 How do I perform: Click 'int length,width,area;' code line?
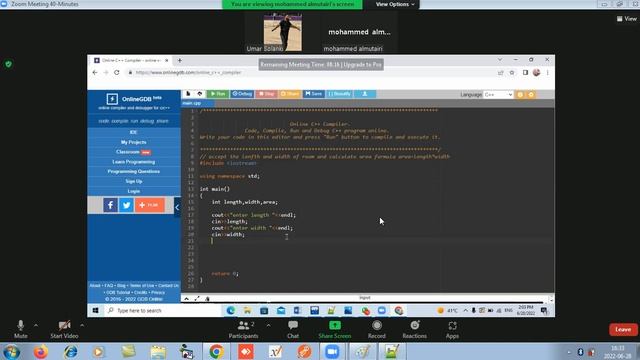pos(244,202)
